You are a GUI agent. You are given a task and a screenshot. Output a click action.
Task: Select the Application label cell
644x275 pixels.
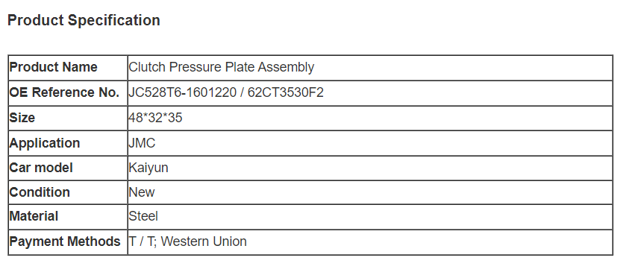point(68,143)
